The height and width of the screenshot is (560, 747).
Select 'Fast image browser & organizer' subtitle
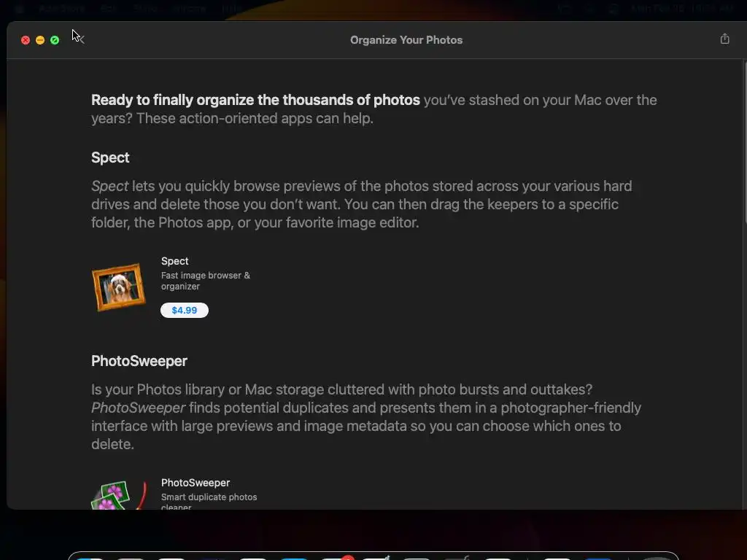(205, 281)
